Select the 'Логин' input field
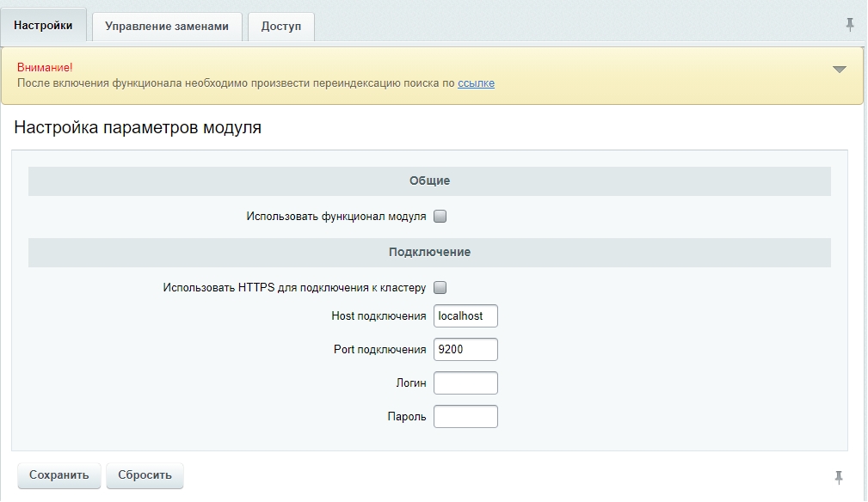 click(465, 383)
